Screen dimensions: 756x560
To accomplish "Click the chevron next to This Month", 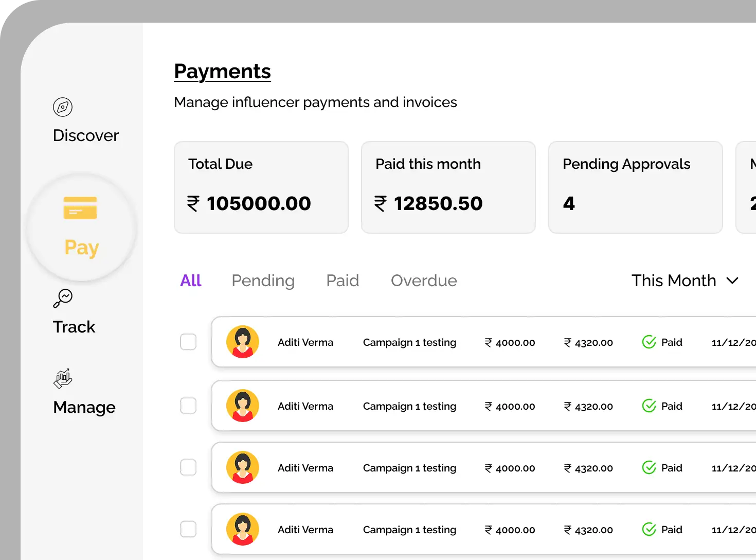I will (732, 281).
